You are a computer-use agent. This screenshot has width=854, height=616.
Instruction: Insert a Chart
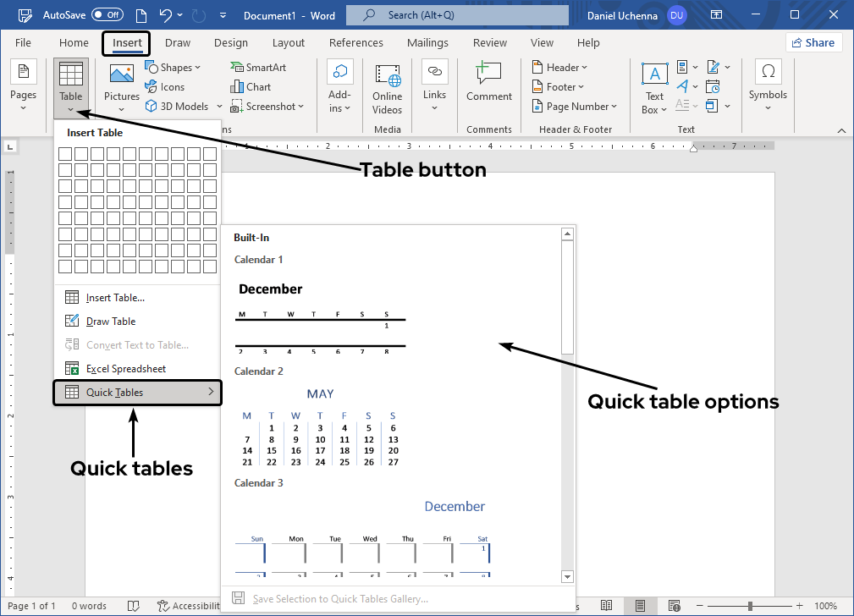(250, 86)
